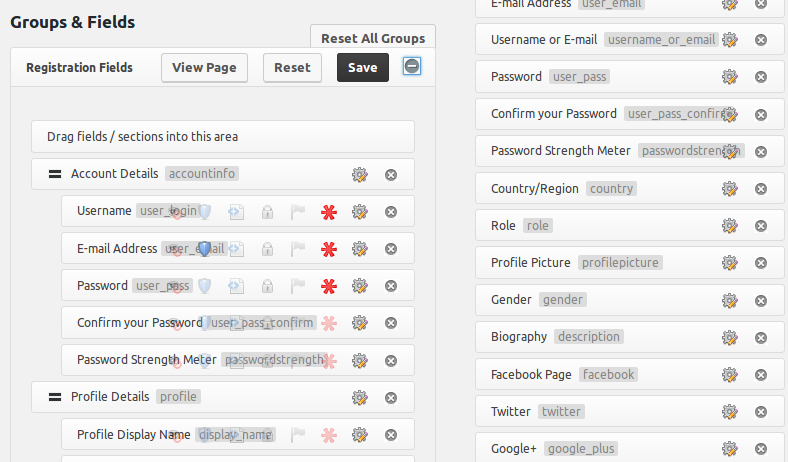Open gear settings for Profile Details section

(x=360, y=397)
